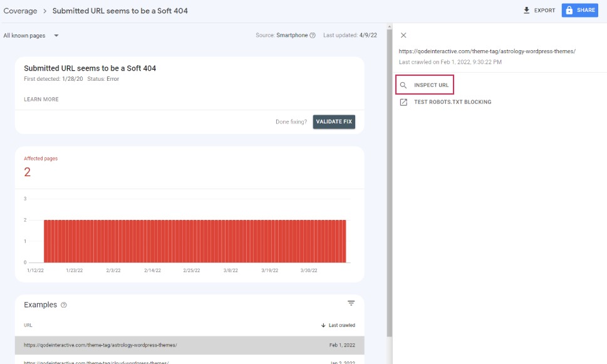Click the Export download icon

click(x=526, y=11)
